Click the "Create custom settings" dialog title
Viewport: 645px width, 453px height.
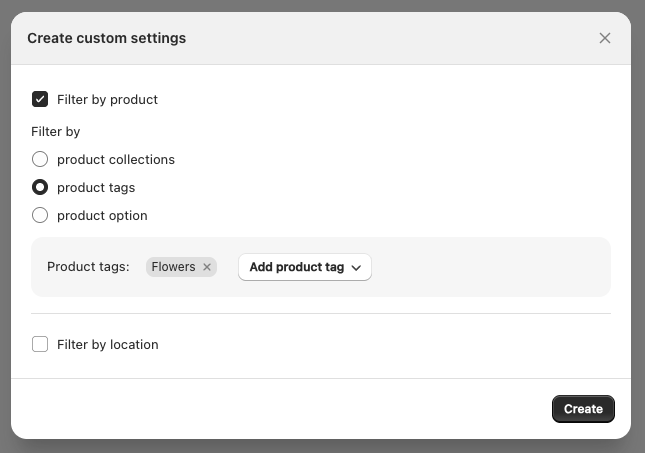pyautogui.click(x=106, y=38)
